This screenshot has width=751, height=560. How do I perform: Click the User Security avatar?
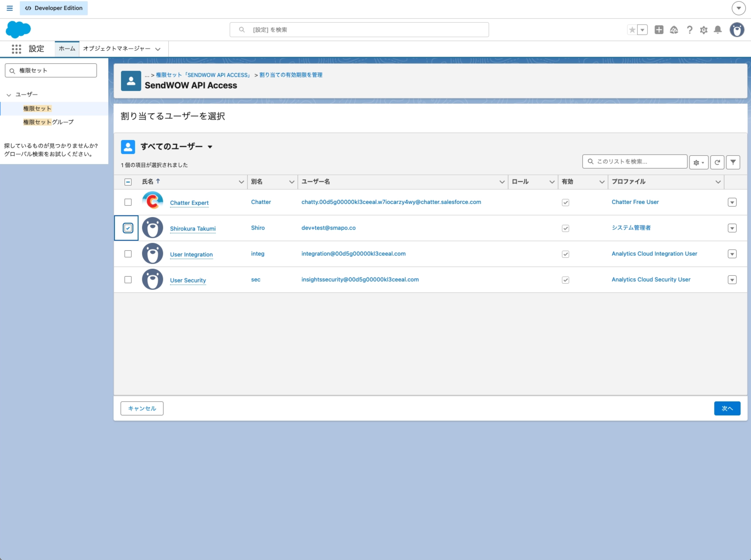[152, 279]
